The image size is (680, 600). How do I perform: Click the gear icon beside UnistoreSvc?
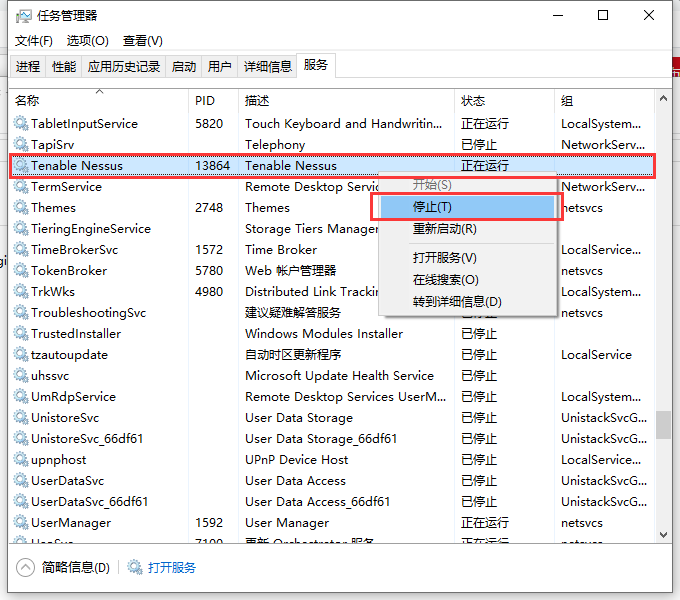click(x=21, y=417)
